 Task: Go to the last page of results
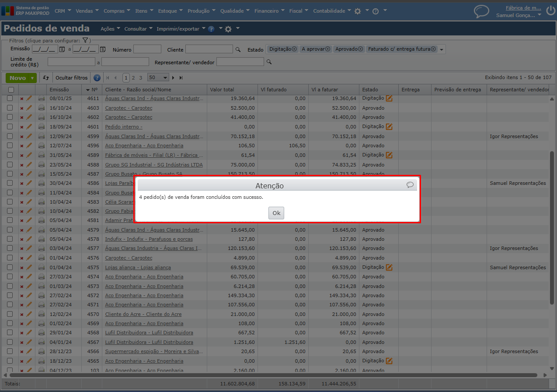[x=181, y=78]
